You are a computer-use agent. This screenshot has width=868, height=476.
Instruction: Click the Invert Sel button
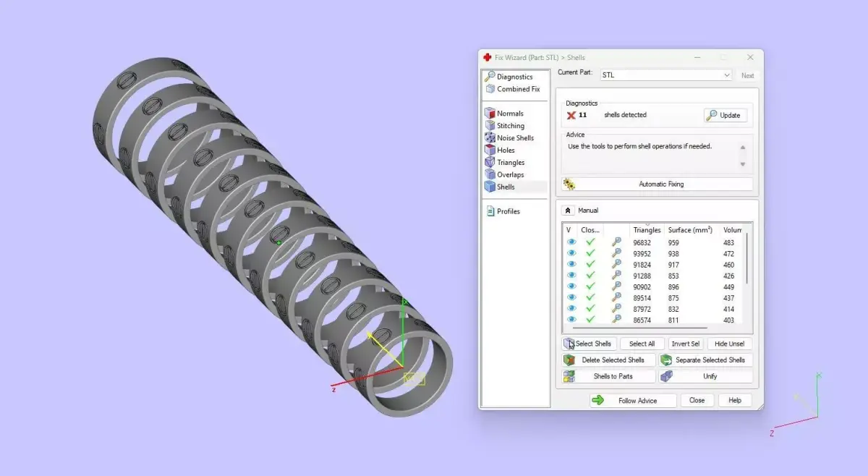coord(685,344)
